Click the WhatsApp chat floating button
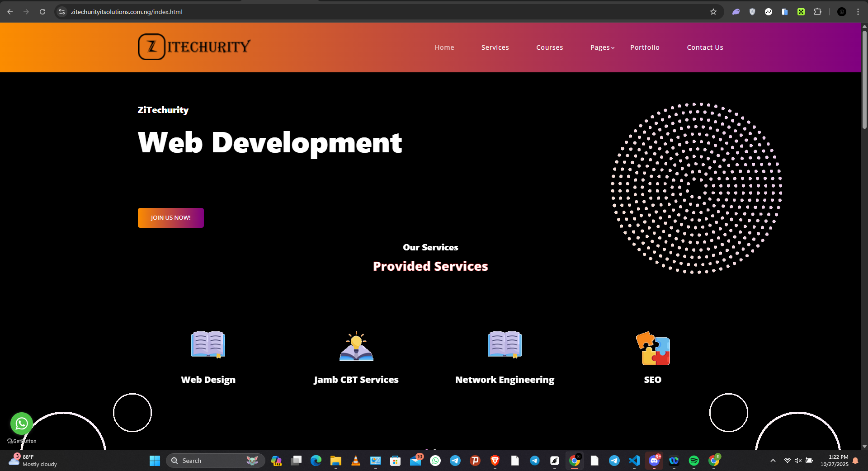 21,424
